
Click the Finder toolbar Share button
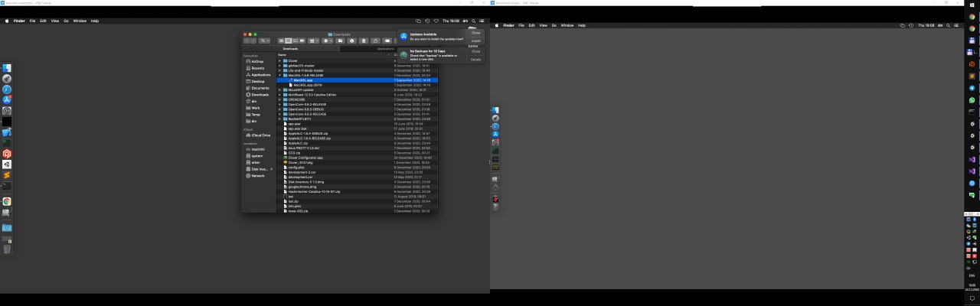coord(375,41)
